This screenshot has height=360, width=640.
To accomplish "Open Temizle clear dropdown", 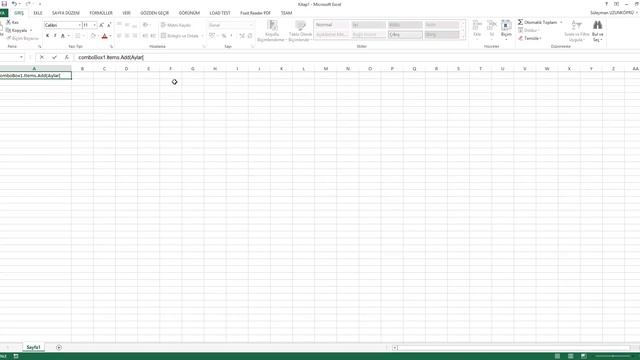I will [x=530, y=38].
